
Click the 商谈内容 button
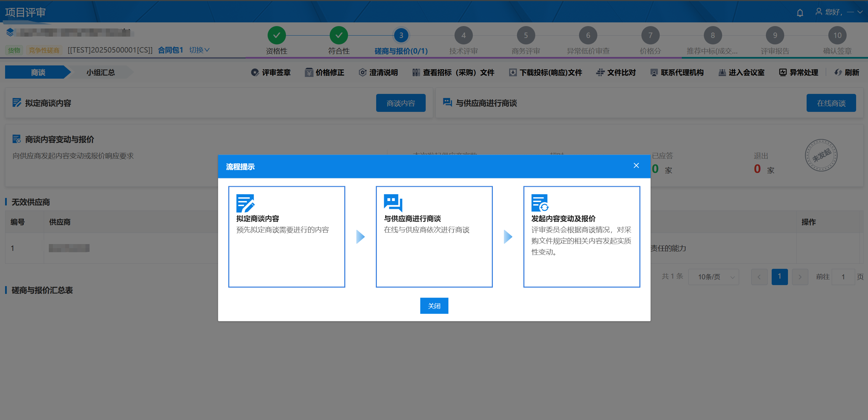[x=401, y=103]
